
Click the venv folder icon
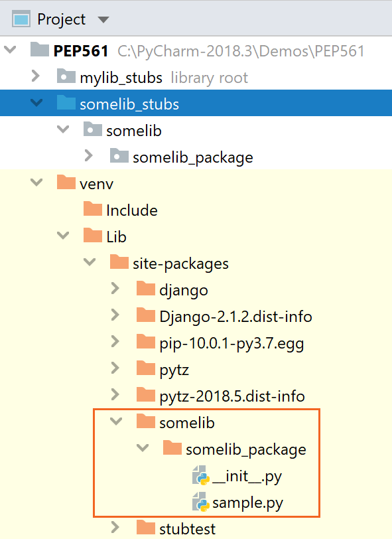(x=66, y=183)
